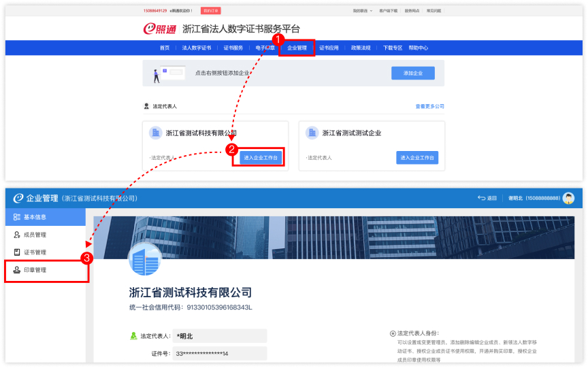Click the 证书管理 certificate icon in sidebar
The image size is (588, 368).
(x=17, y=252)
